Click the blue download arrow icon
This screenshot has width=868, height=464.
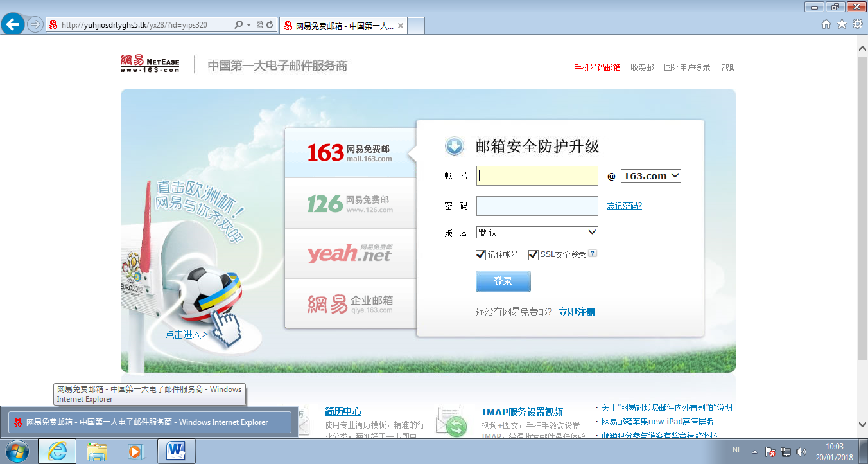pyautogui.click(x=455, y=147)
